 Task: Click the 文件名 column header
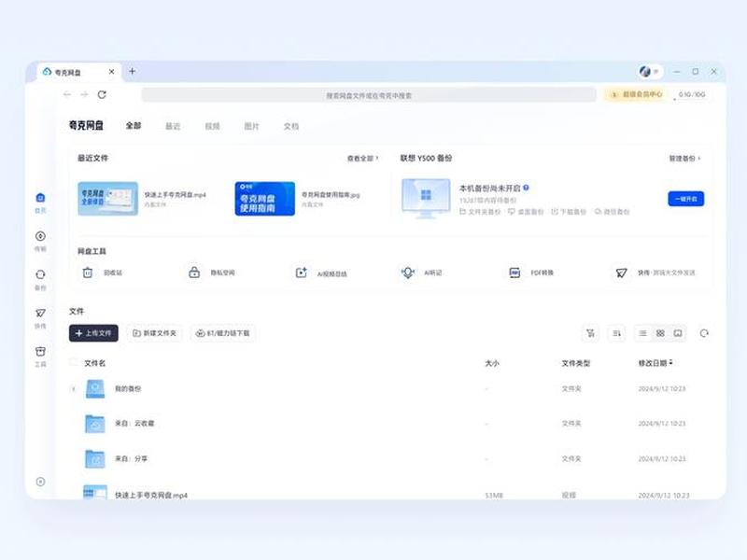pos(95,363)
